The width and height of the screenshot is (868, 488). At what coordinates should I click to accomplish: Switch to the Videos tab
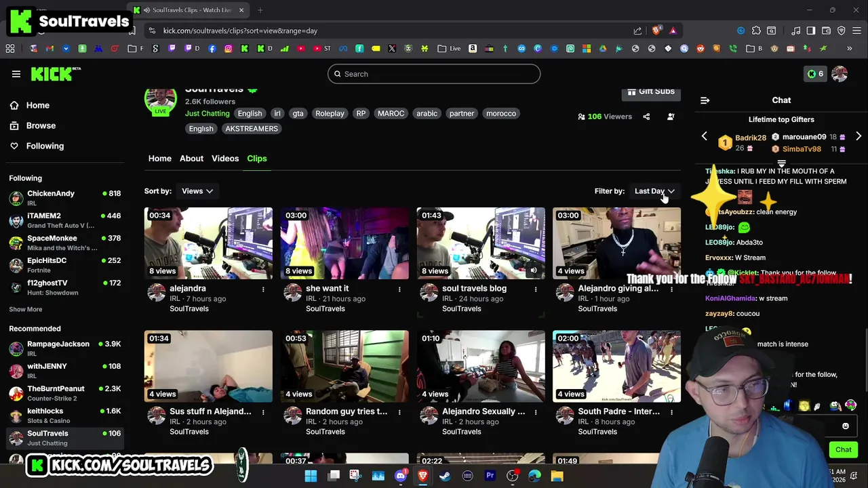[225, 159]
